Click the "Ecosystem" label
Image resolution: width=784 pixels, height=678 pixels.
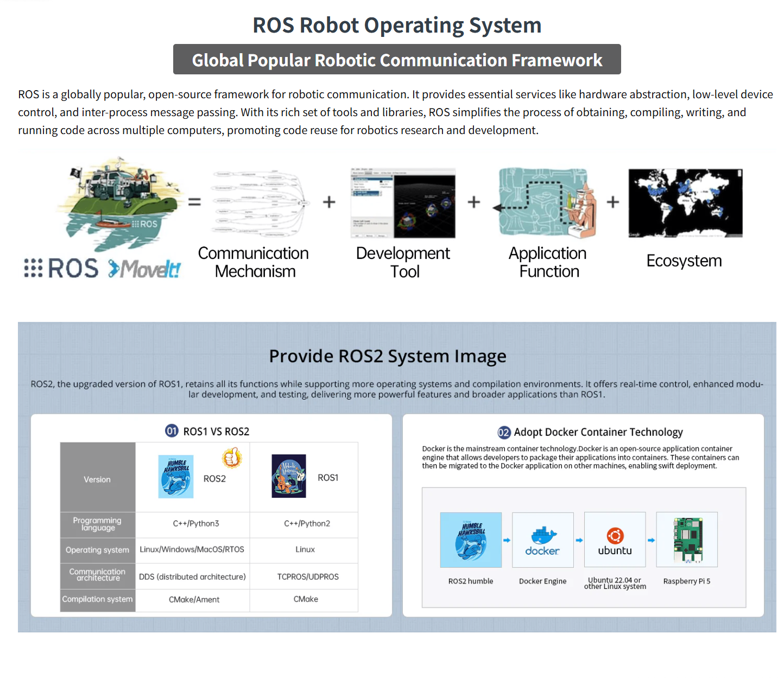[684, 261]
